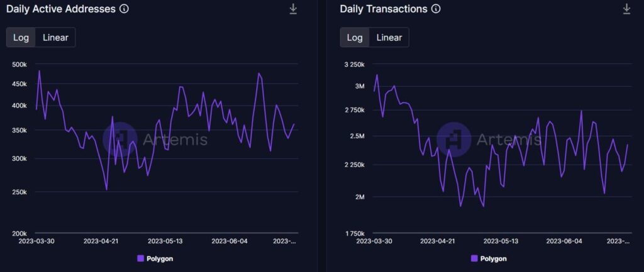Viewport: 644px width, 272px height.
Task: Click purple Polygon swatch under Active Addresses chart
Action: coord(140,258)
